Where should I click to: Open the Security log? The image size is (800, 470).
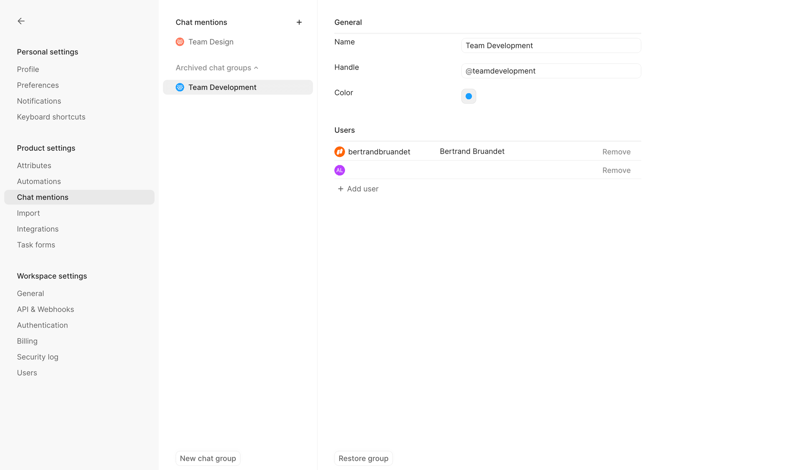coord(38,357)
